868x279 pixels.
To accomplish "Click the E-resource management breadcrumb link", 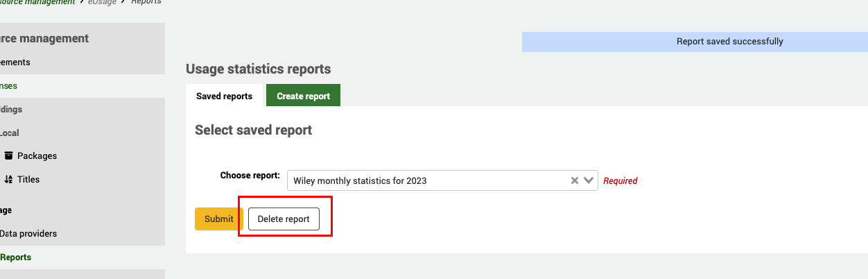I will click(37, 2).
